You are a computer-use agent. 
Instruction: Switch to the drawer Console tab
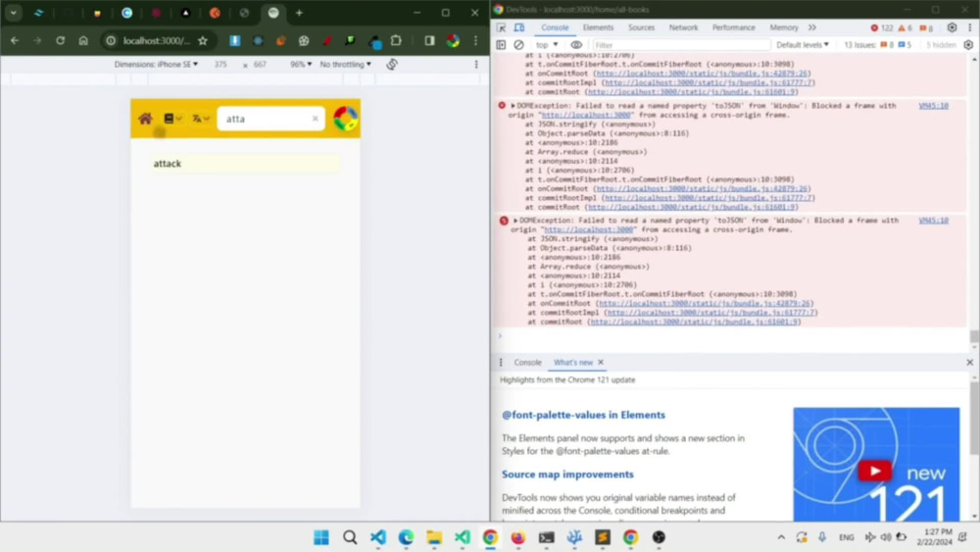pyautogui.click(x=527, y=363)
